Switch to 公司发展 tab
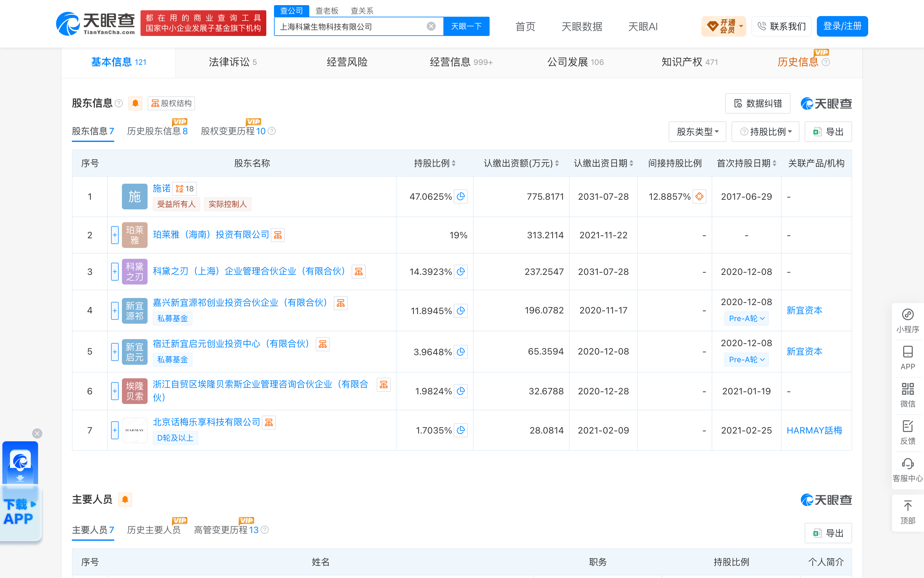This screenshot has height=578, width=924. [575, 62]
